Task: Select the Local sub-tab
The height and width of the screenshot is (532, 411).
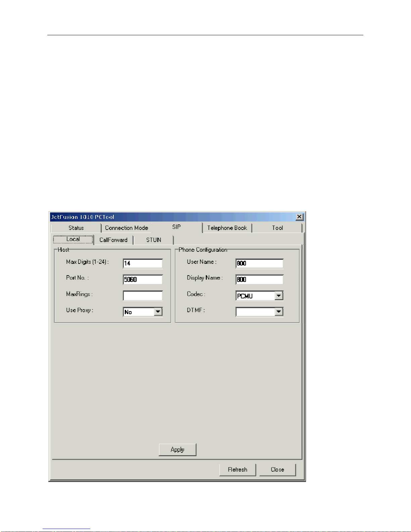Action: [73, 239]
